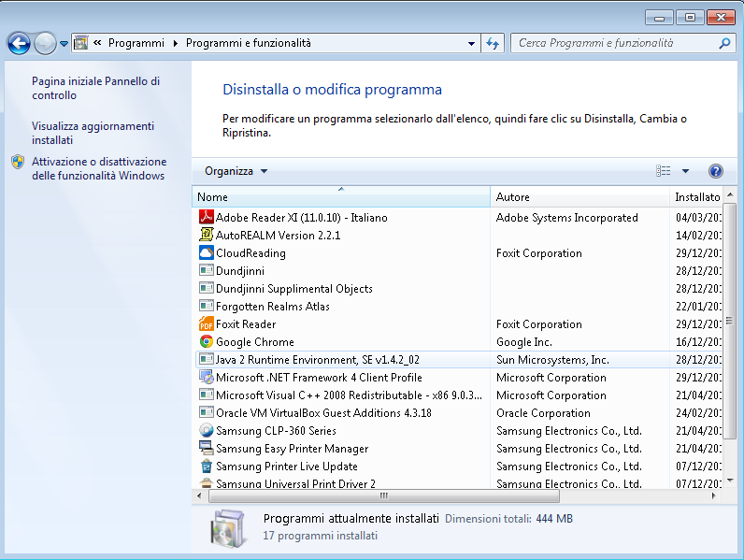744x560 pixels.
Task: Click the vertical scrollbar down arrow
Action: coord(730,481)
